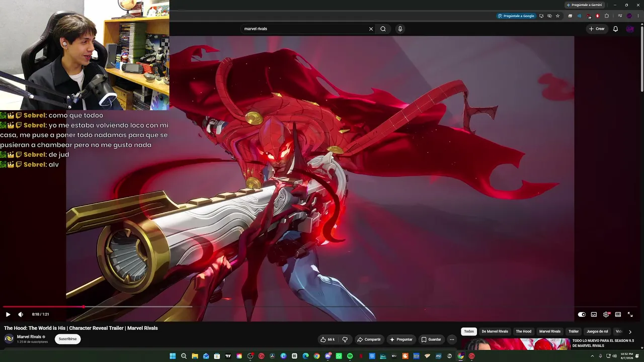Open the Chrome profile avatar
Screen dimensions: 644x362
[x=629, y=16]
